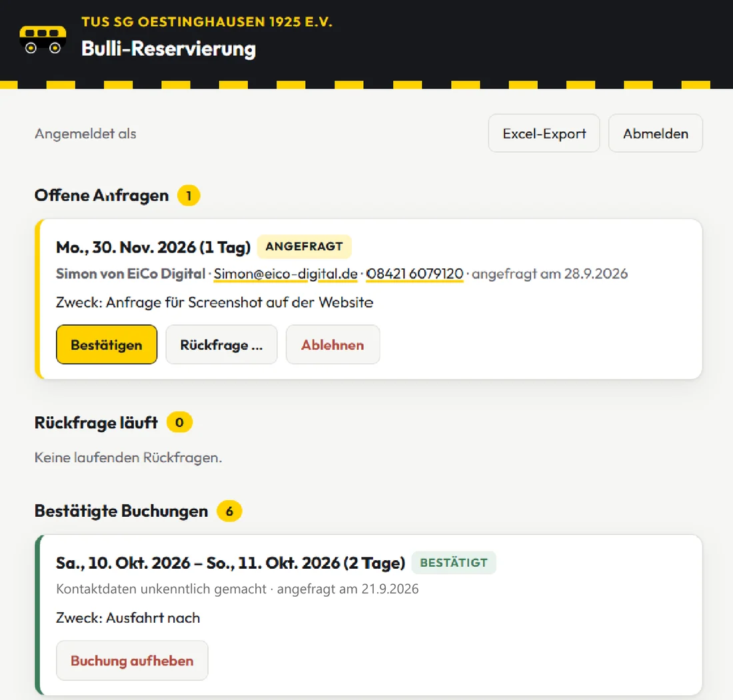Click the date Mo., 30. Nov. 2026 (1 Tag)

tap(153, 247)
